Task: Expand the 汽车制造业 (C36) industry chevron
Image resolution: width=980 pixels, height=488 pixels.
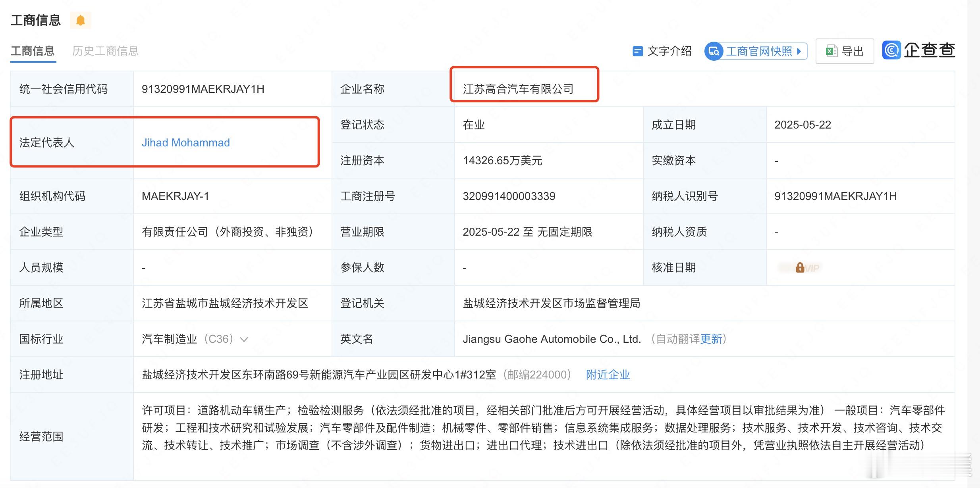Action: coord(244,340)
